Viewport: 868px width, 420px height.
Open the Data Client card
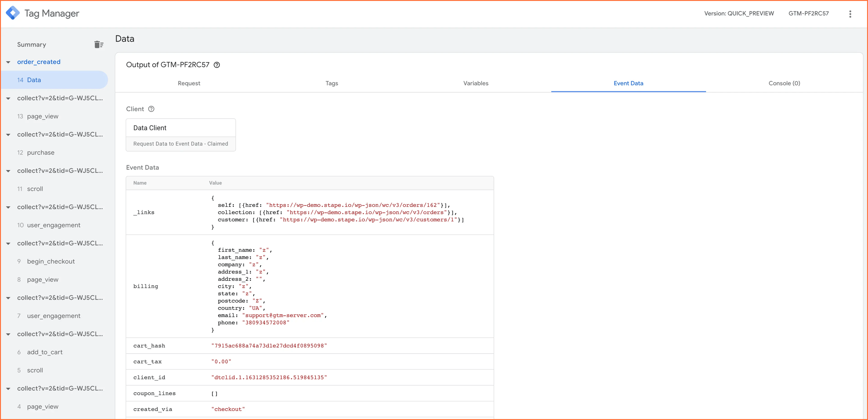[x=181, y=135]
